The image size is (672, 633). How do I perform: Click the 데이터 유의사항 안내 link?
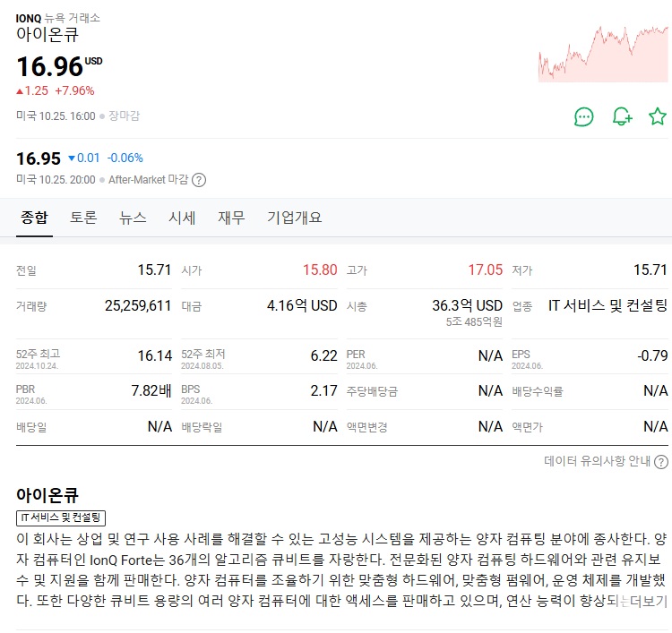point(597,461)
